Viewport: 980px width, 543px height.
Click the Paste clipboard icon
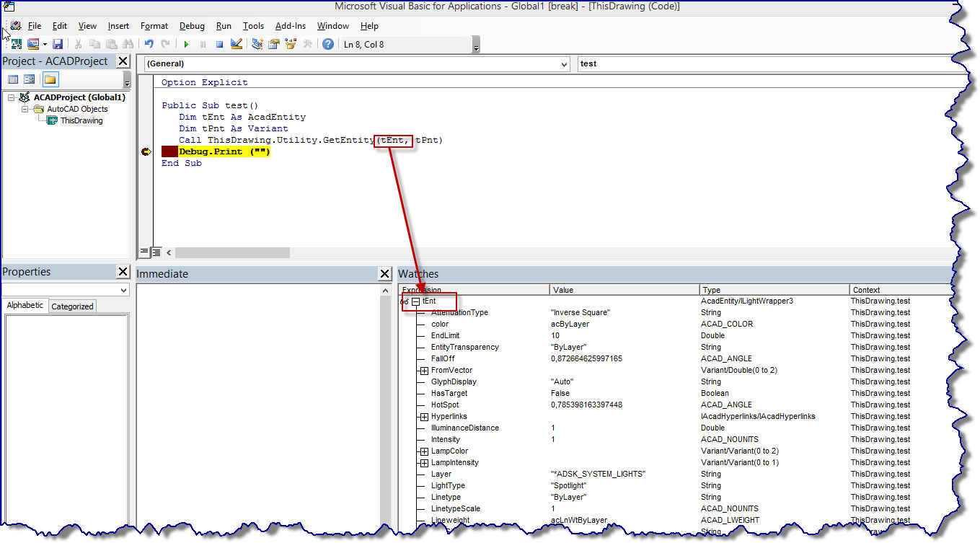pos(111,44)
